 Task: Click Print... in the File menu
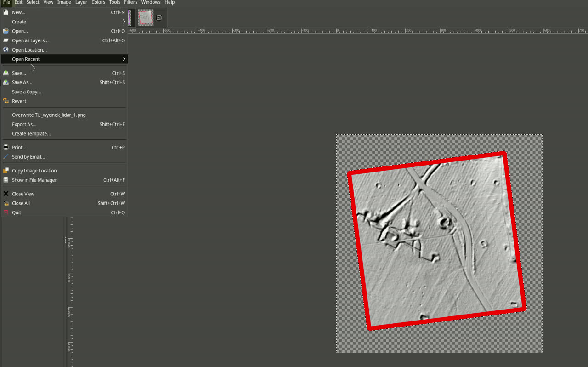(x=64, y=148)
